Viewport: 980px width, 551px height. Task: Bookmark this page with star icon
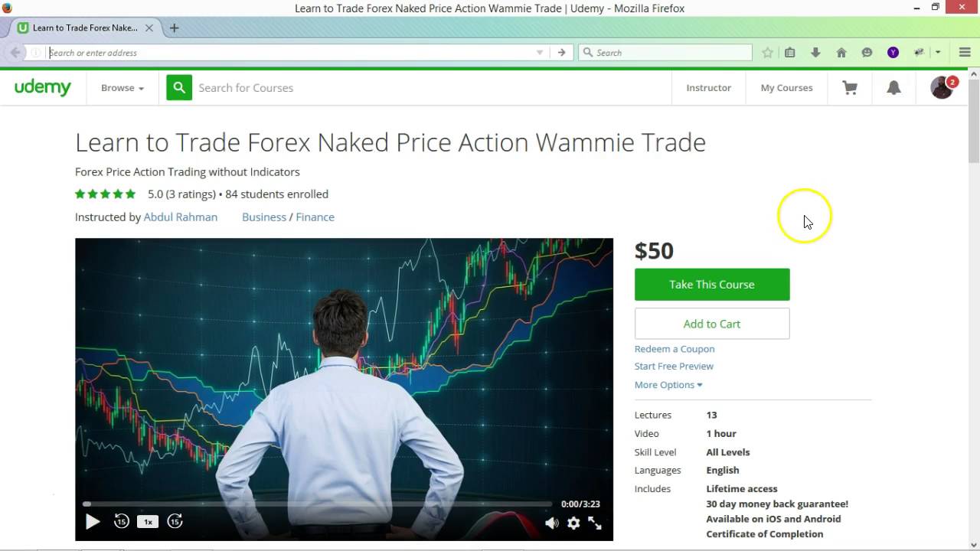tap(767, 53)
